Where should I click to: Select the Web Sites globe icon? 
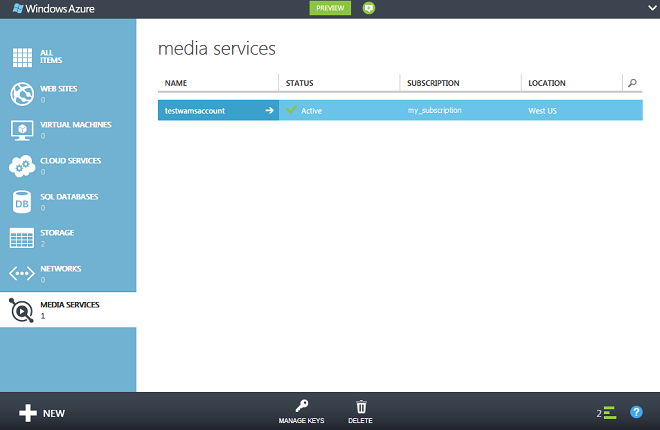[22, 94]
